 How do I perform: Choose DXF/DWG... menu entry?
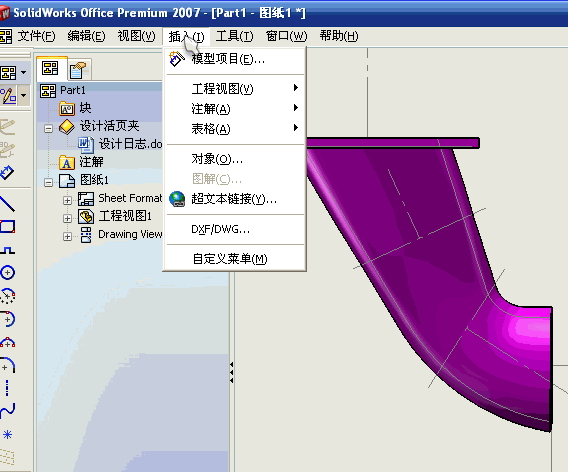point(234,229)
